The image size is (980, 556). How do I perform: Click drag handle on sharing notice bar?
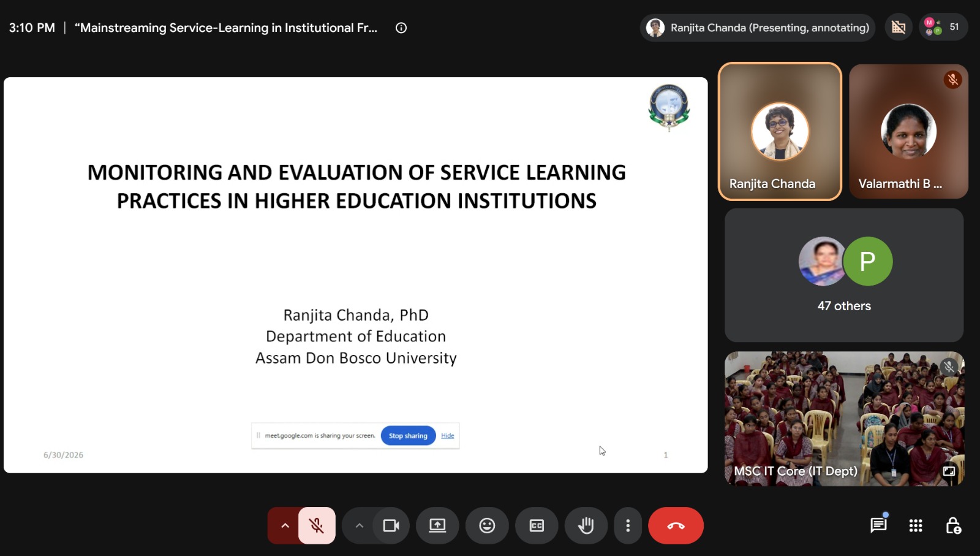coord(258,436)
